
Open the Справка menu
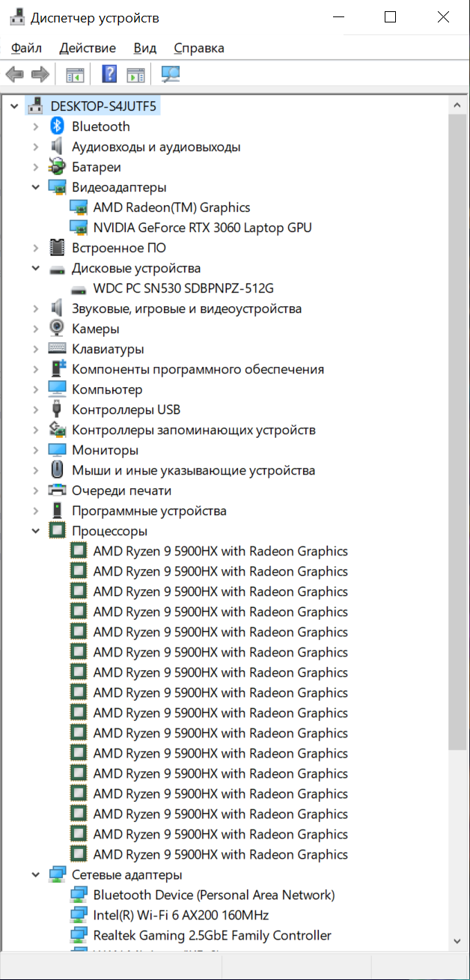click(199, 48)
